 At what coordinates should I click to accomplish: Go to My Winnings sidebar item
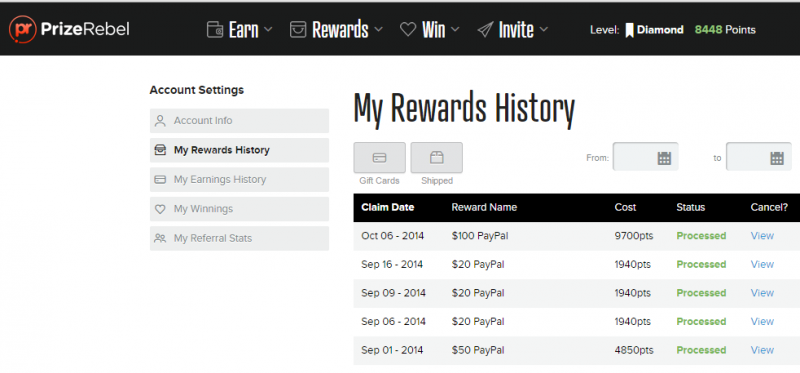(x=239, y=209)
